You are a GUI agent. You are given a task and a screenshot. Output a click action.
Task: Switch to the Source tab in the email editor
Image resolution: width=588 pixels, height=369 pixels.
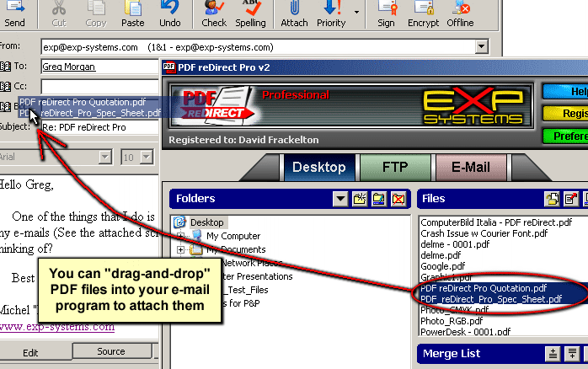coord(111,351)
